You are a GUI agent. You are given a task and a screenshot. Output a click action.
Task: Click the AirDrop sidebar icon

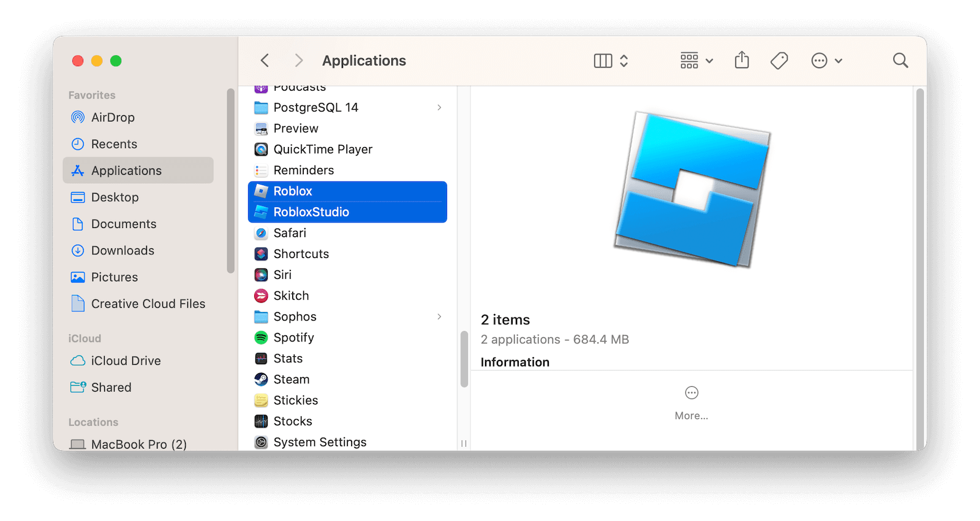[78, 117]
